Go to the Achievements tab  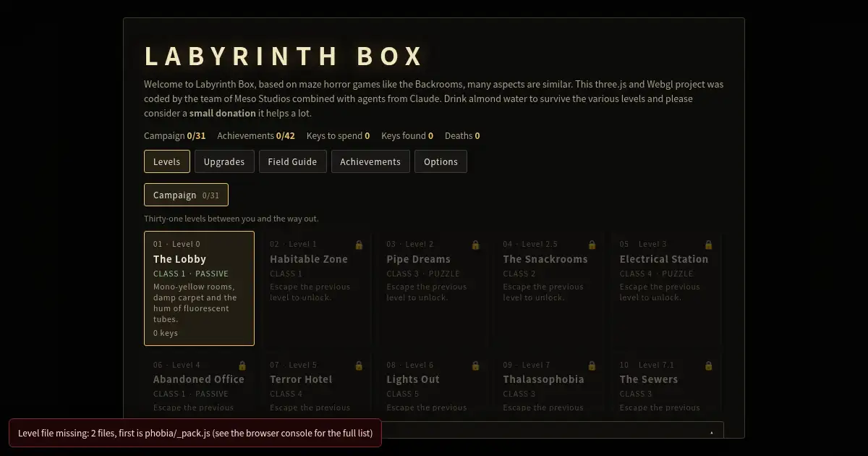[x=370, y=161]
